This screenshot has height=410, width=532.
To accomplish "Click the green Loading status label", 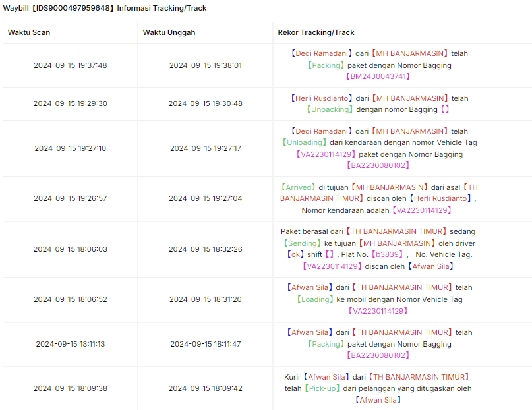I will [315, 299].
